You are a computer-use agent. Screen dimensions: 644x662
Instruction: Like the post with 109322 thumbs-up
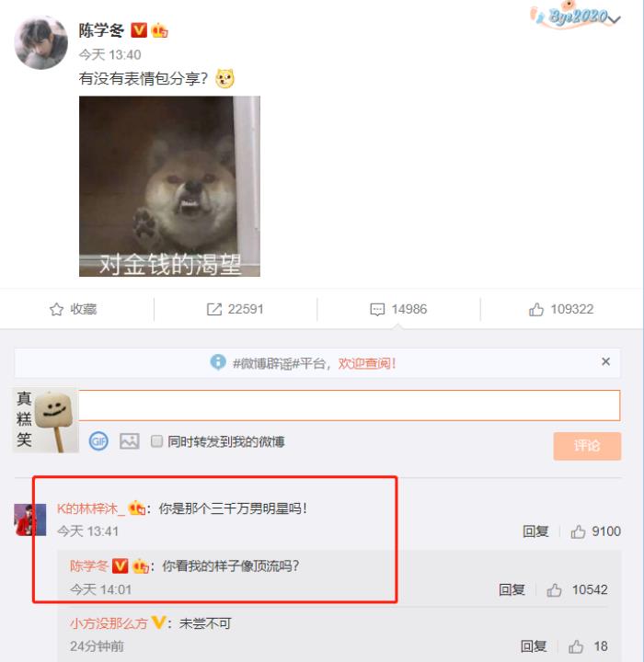[535, 309]
